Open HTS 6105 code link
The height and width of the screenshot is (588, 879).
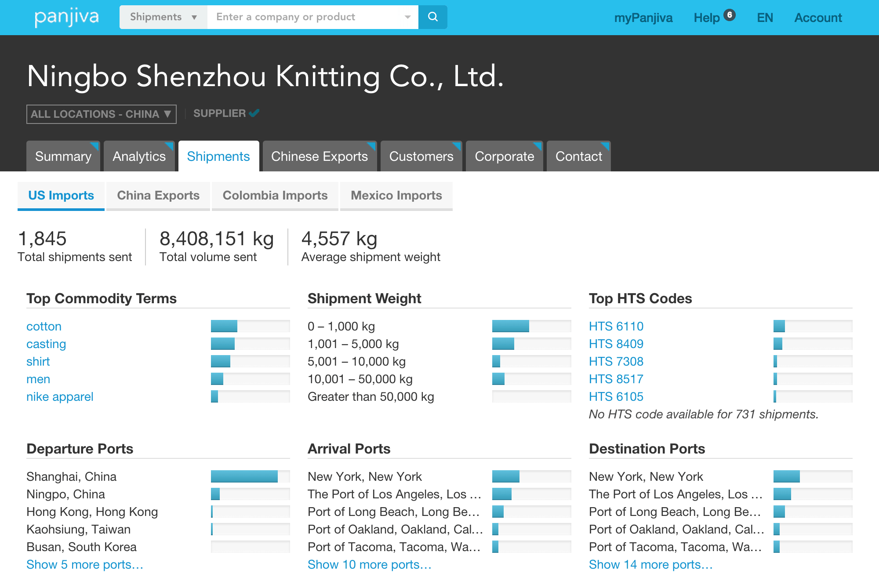[616, 396]
